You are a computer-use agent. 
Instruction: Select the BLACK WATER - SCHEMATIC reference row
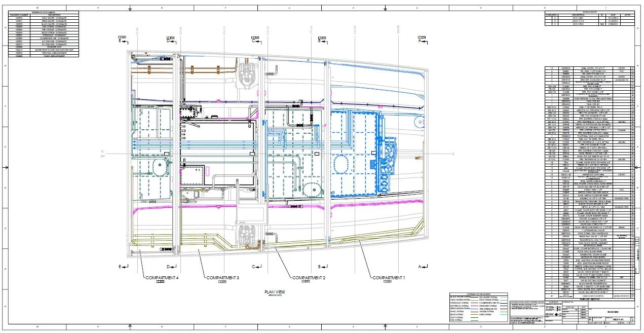[x=44, y=24]
